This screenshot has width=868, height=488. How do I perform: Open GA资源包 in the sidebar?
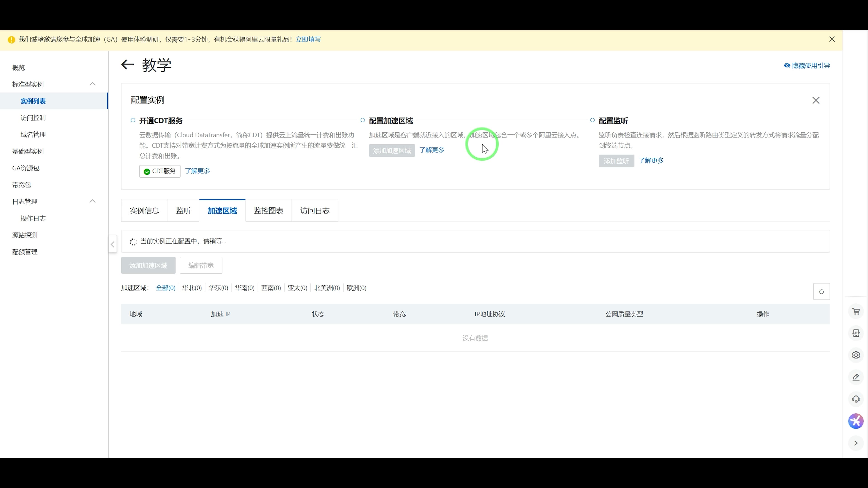26,168
